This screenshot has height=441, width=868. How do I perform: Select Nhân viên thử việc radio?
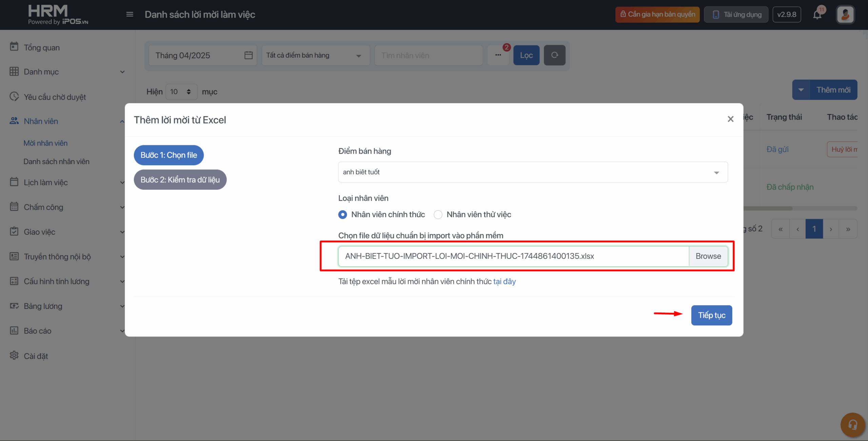point(438,214)
